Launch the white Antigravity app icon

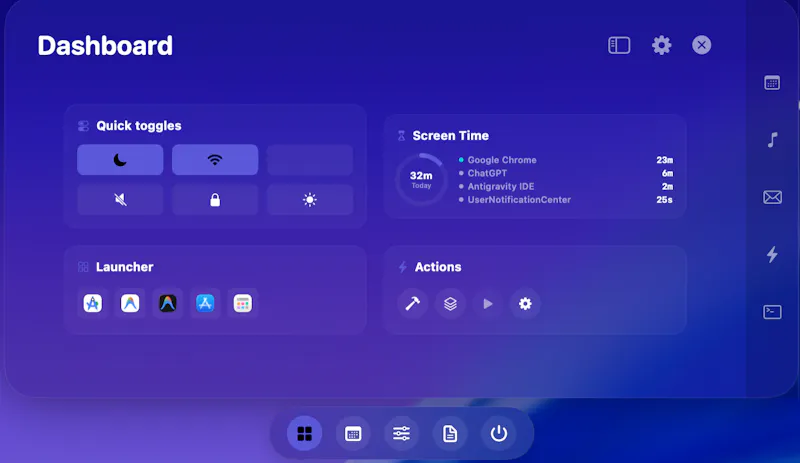coord(130,303)
